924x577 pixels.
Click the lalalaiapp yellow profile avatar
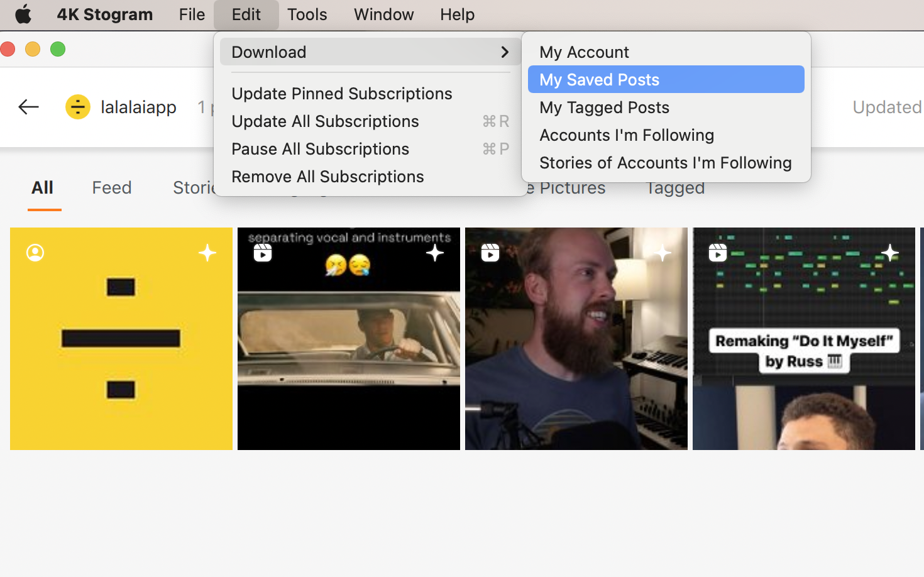pyautogui.click(x=78, y=107)
